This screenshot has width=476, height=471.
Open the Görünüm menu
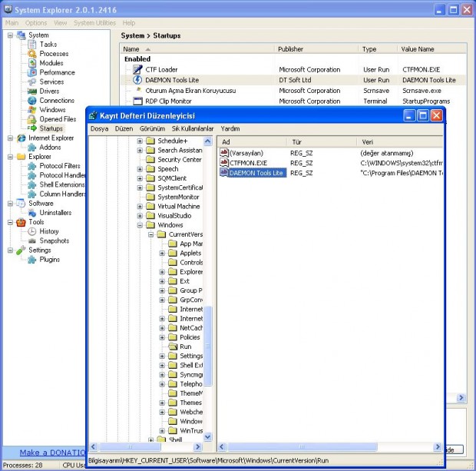[x=152, y=129]
